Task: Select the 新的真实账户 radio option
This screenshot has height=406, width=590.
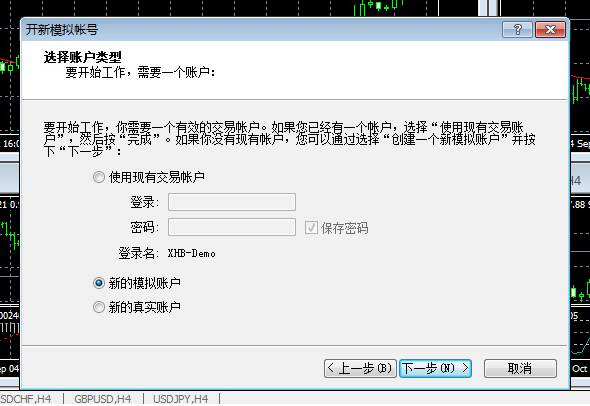Action: [99, 307]
